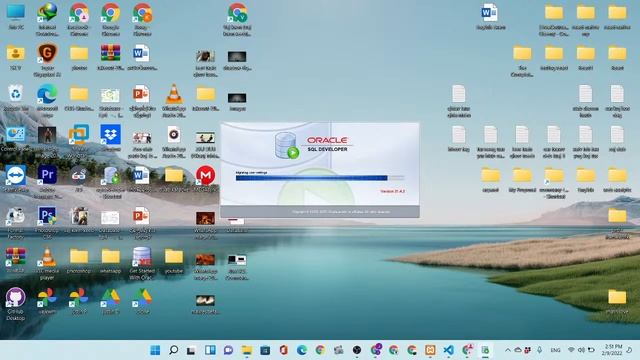Open the volume control in the tray
Viewport: 640px width, 360px height.
click(581, 350)
